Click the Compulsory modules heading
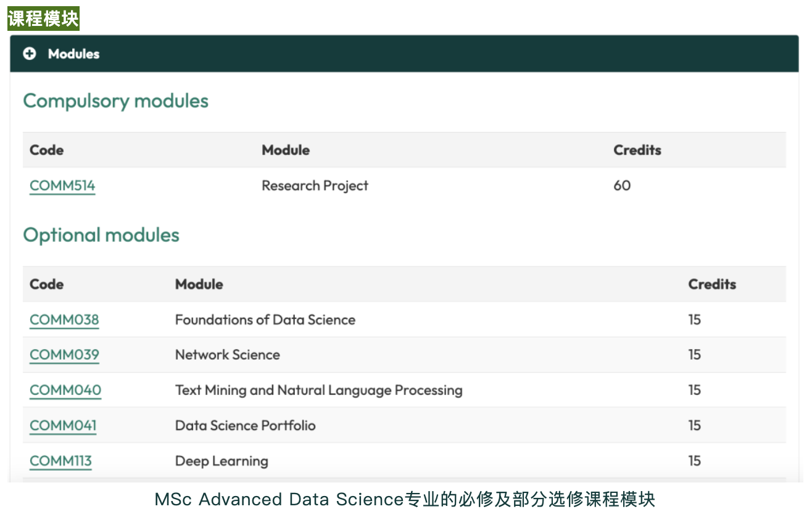 (x=115, y=101)
